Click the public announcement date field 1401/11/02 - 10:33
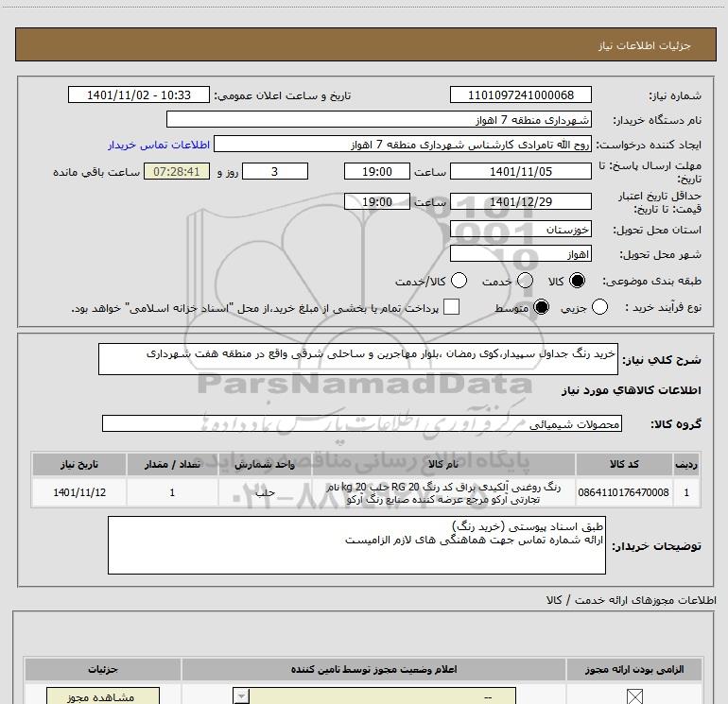 coord(139,95)
